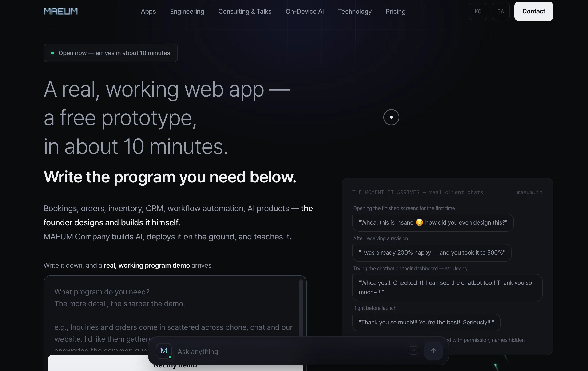Click the M assistant avatar icon

click(164, 351)
